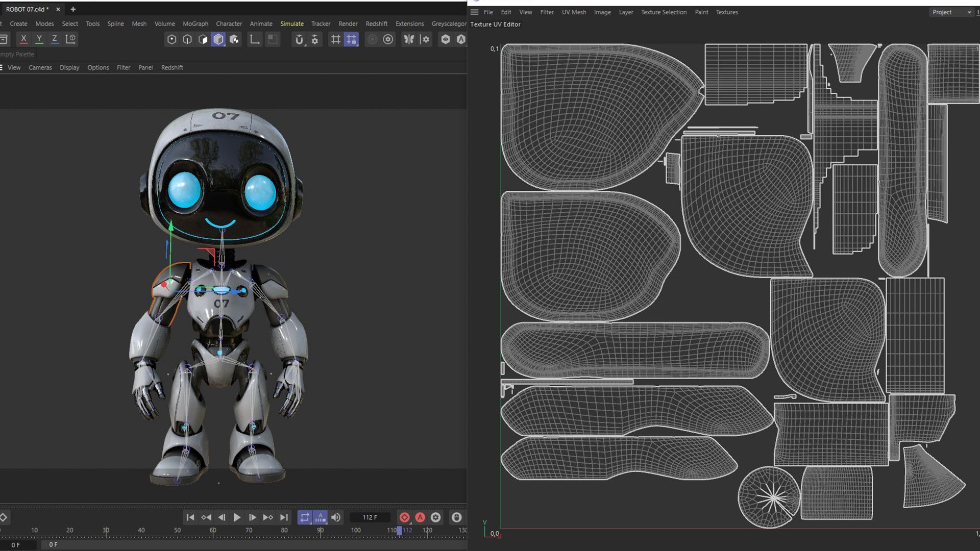
Task: Click the frame 112 playhead marker
Action: pos(400,531)
